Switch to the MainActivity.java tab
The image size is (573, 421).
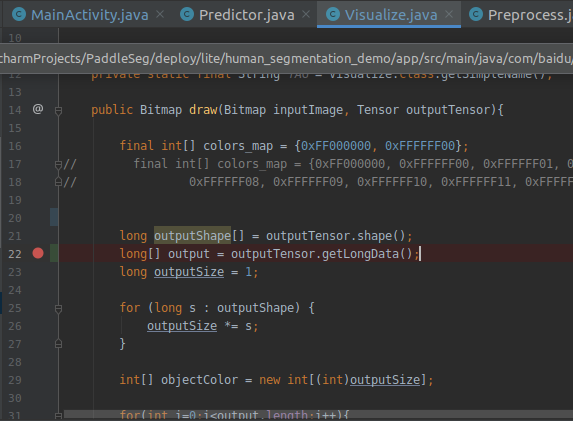pos(90,15)
